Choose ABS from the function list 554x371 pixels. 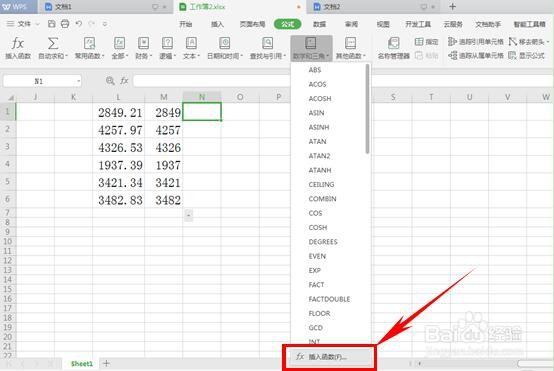point(315,70)
